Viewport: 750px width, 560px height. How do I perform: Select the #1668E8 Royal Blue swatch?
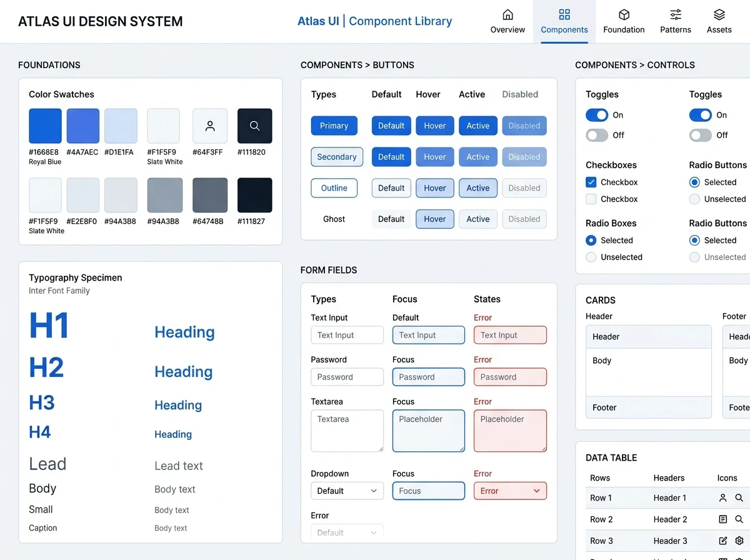45,126
